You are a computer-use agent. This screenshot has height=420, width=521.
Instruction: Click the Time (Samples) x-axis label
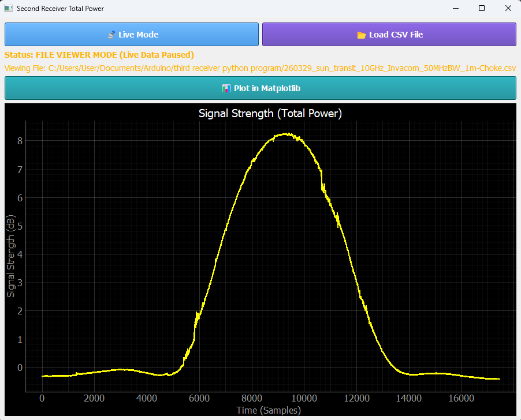point(268,410)
